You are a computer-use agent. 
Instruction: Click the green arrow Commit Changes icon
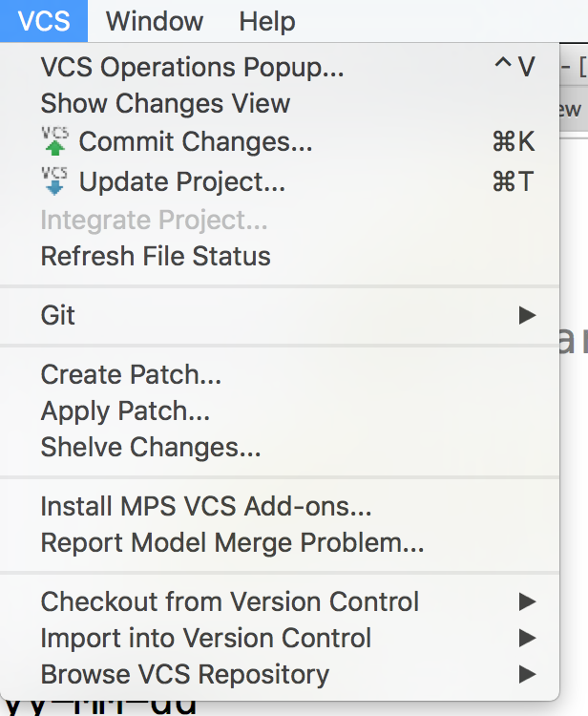tap(55, 142)
